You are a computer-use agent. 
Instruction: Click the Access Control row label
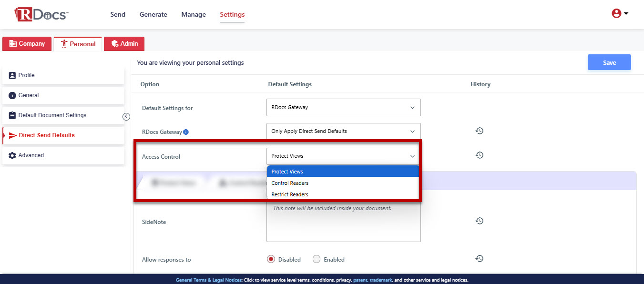[x=161, y=157]
